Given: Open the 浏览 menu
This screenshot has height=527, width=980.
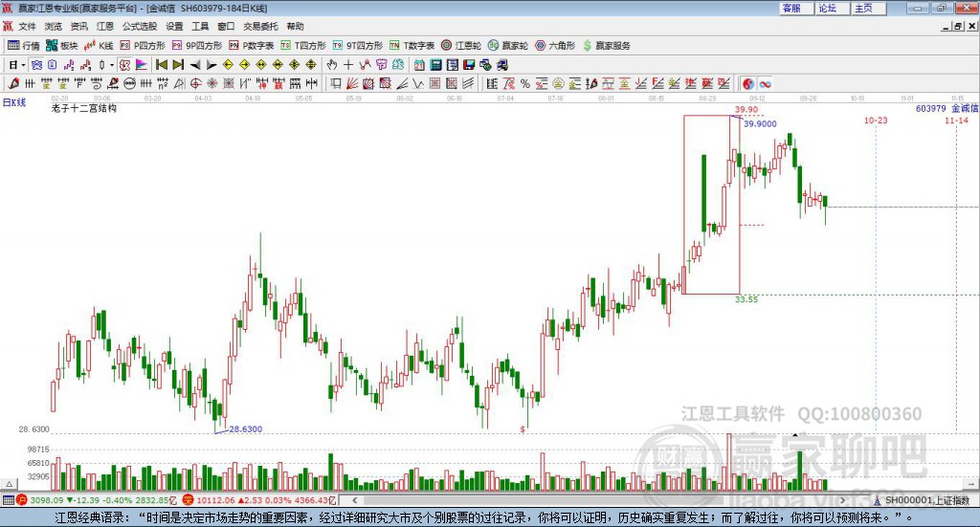Looking at the screenshot, I should [54, 26].
